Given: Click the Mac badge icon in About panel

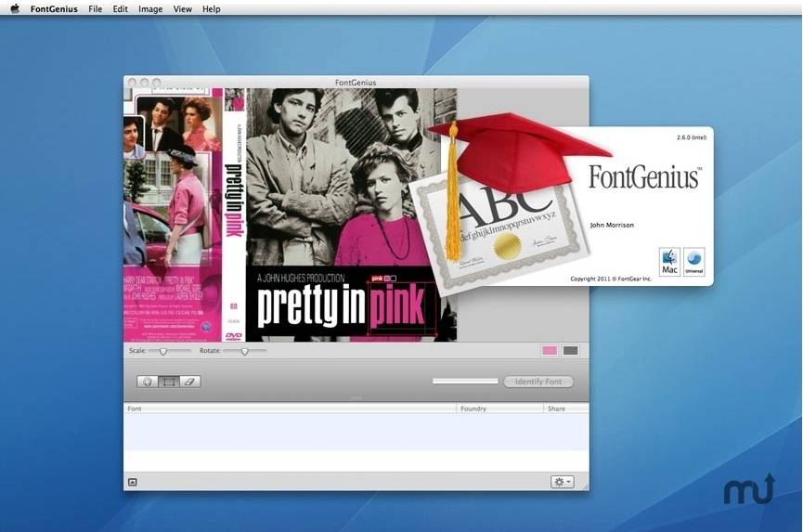Looking at the screenshot, I should pyautogui.click(x=670, y=262).
